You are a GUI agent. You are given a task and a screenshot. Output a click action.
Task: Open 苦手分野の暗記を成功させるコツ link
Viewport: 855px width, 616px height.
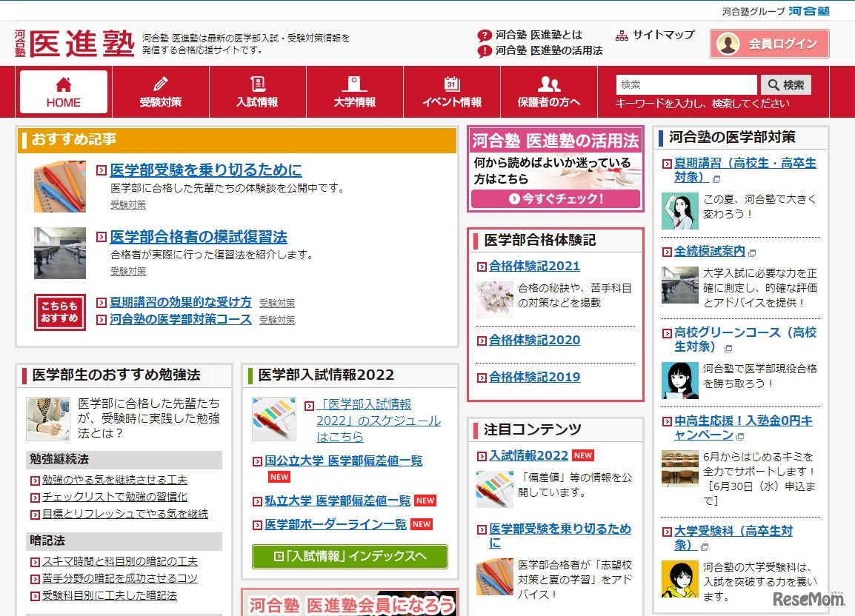pos(120,577)
